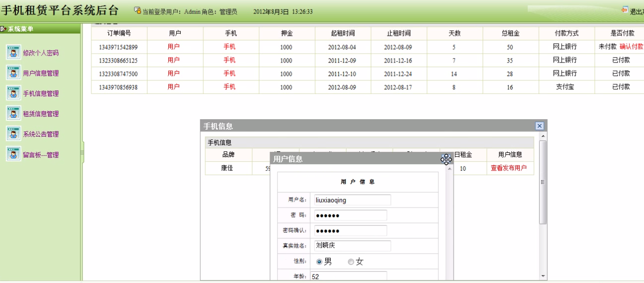Click 用户 link in order 1343971542899 row

pos(174,47)
